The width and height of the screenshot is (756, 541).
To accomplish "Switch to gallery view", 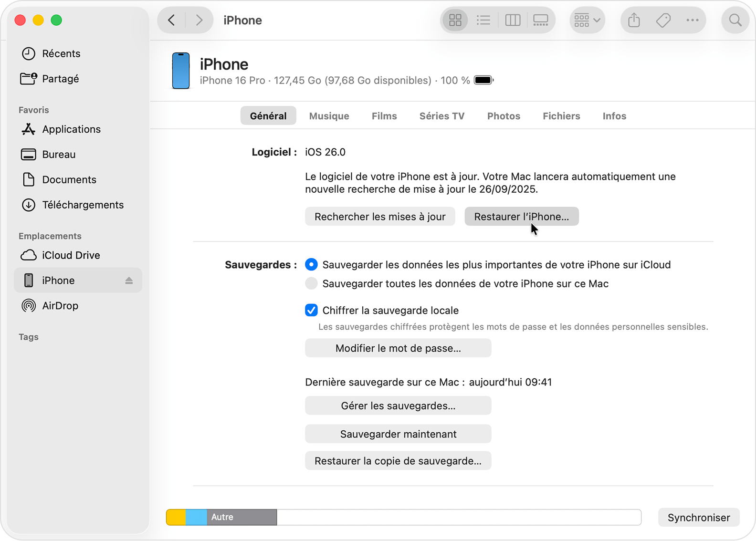I will point(541,20).
